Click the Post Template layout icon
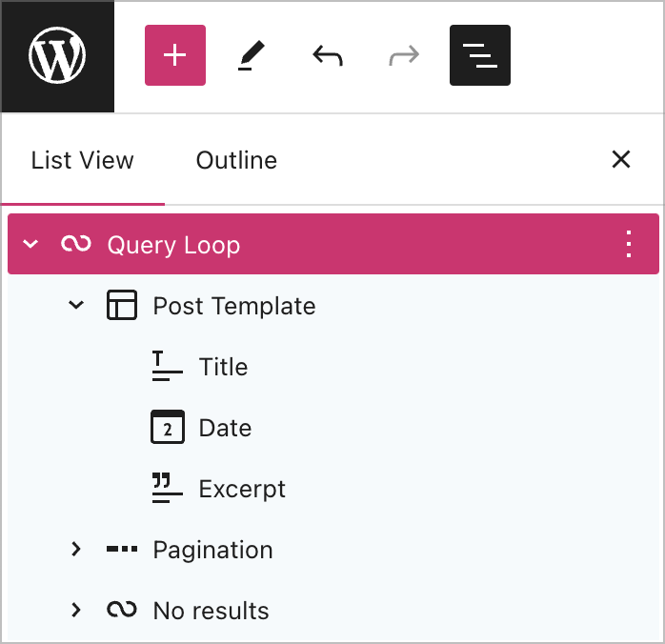The width and height of the screenshot is (665, 644). (x=122, y=306)
